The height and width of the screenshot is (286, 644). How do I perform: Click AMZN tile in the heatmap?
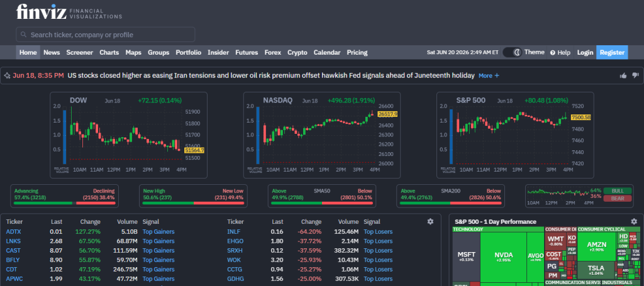coord(597,246)
